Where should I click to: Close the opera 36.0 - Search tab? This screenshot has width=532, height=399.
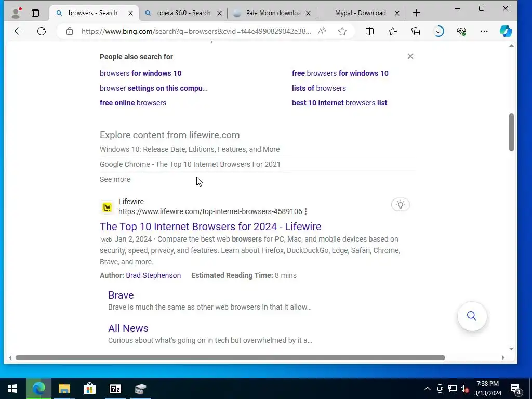(220, 13)
